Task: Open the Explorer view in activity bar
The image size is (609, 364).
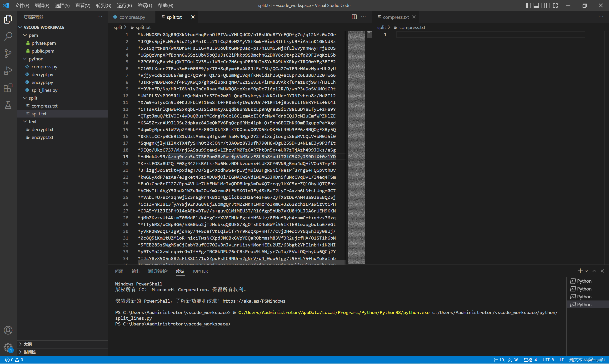Action: pos(8,19)
